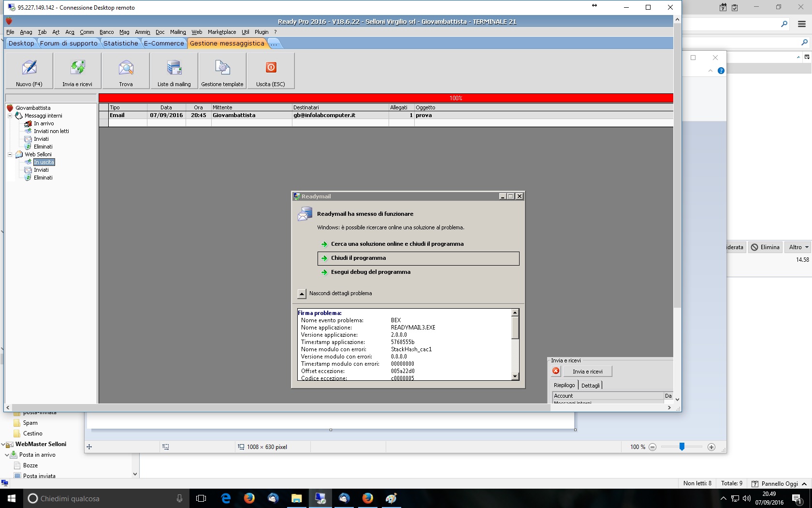Image resolution: width=812 pixels, height=508 pixels.
Task: Collapse the Web Selloni tree node
Action: click(10, 154)
